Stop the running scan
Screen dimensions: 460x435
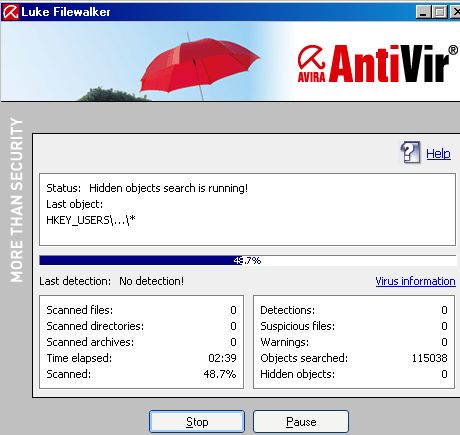(197, 422)
